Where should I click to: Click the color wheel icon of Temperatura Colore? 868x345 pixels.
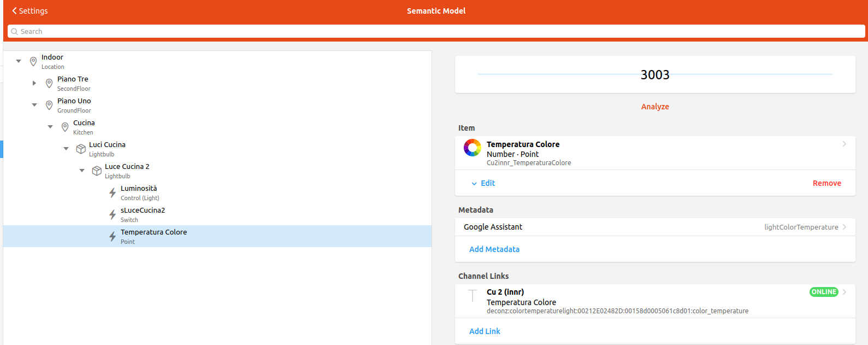pyautogui.click(x=473, y=148)
